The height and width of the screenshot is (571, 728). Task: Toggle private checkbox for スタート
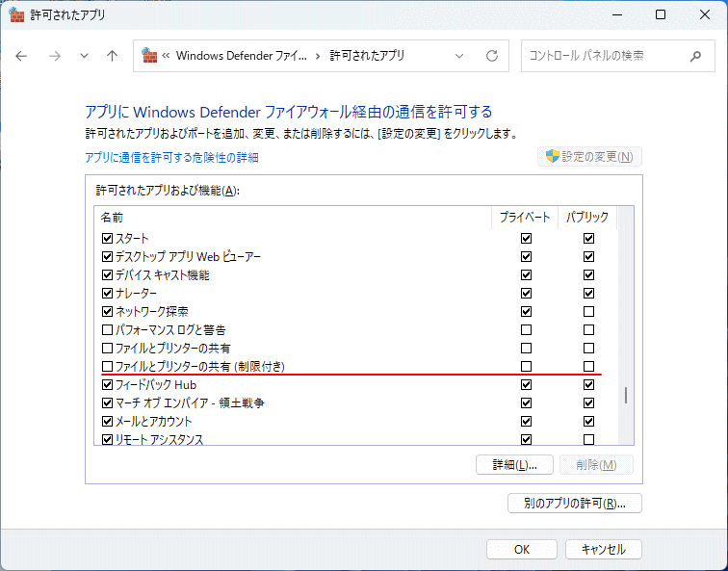pos(526,239)
